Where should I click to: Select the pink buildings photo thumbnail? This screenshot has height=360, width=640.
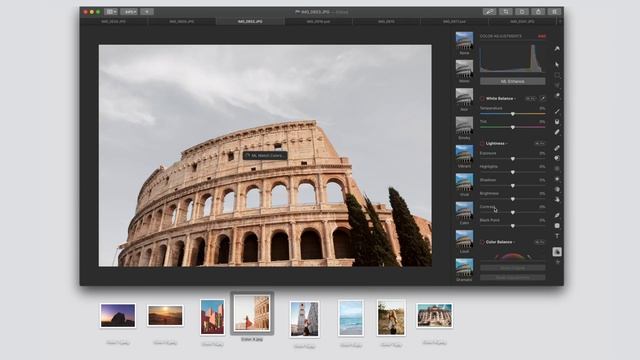[x=212, y=317]
